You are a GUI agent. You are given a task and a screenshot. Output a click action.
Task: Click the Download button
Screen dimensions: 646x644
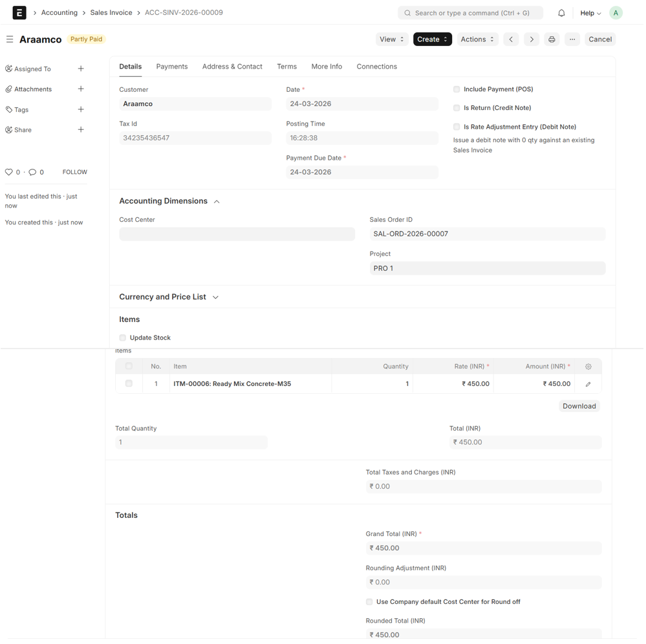coord(579,406)
